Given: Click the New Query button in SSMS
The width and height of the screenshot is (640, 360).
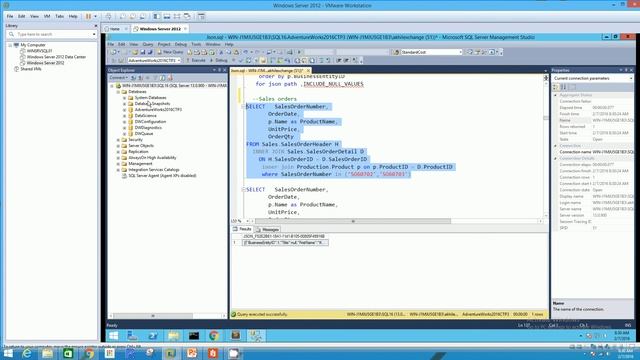Looking at the screenshot, I should coord(170,52).
